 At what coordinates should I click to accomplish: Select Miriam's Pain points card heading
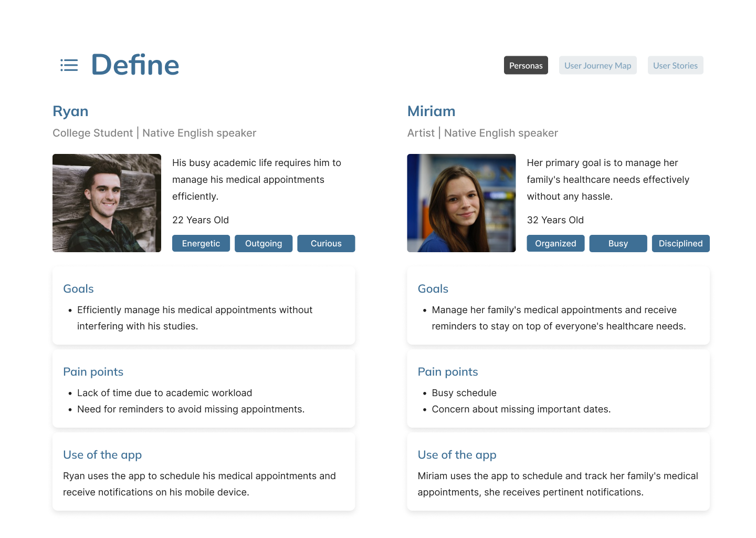coord(447,372)
